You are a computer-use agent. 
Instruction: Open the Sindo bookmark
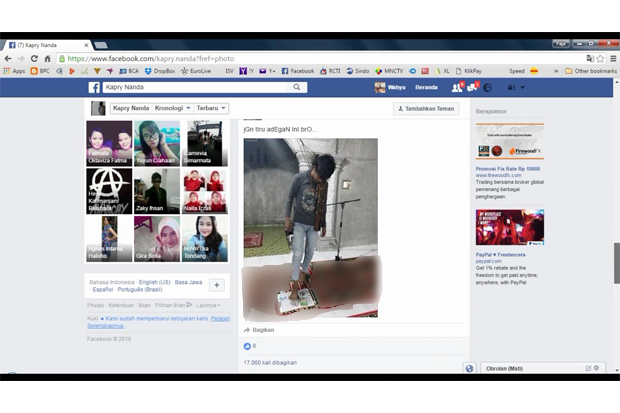358,71
